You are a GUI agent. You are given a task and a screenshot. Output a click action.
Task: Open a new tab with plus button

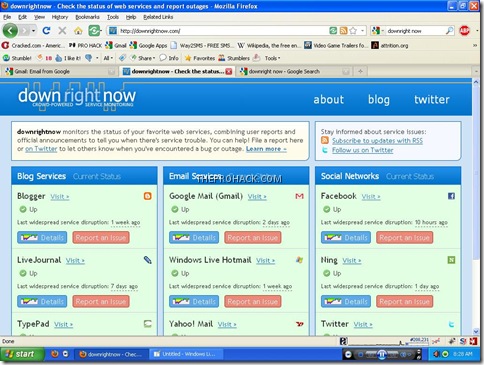360,71
